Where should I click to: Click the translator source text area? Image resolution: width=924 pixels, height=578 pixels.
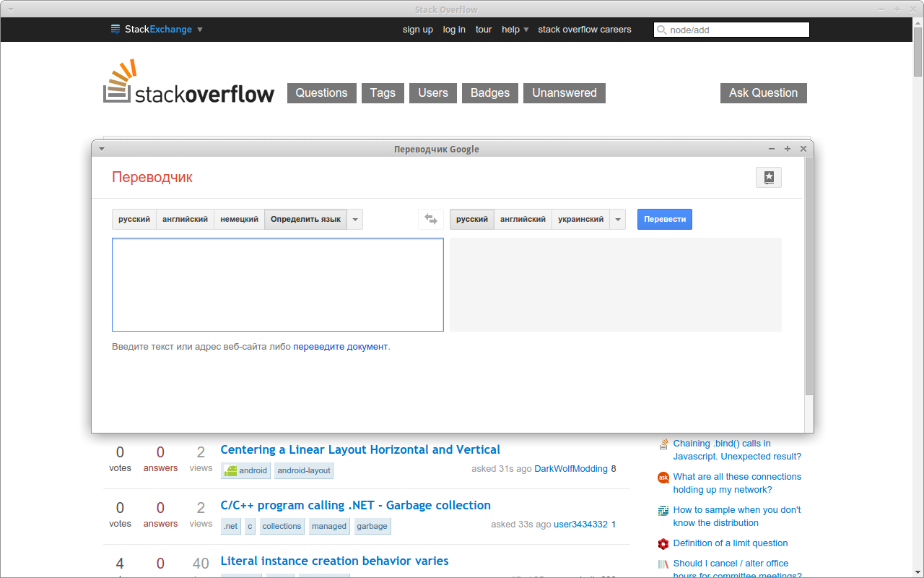coord(278,285)
